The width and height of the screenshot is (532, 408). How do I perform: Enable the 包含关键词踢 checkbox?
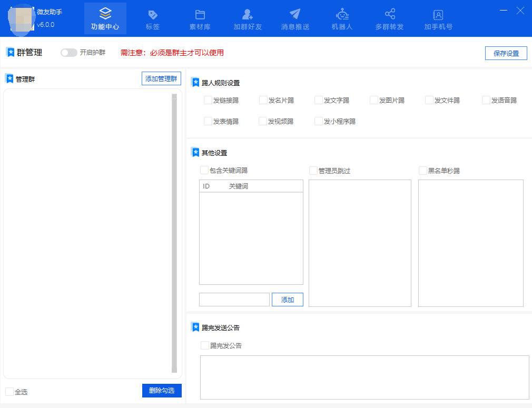tap(204, 170)
